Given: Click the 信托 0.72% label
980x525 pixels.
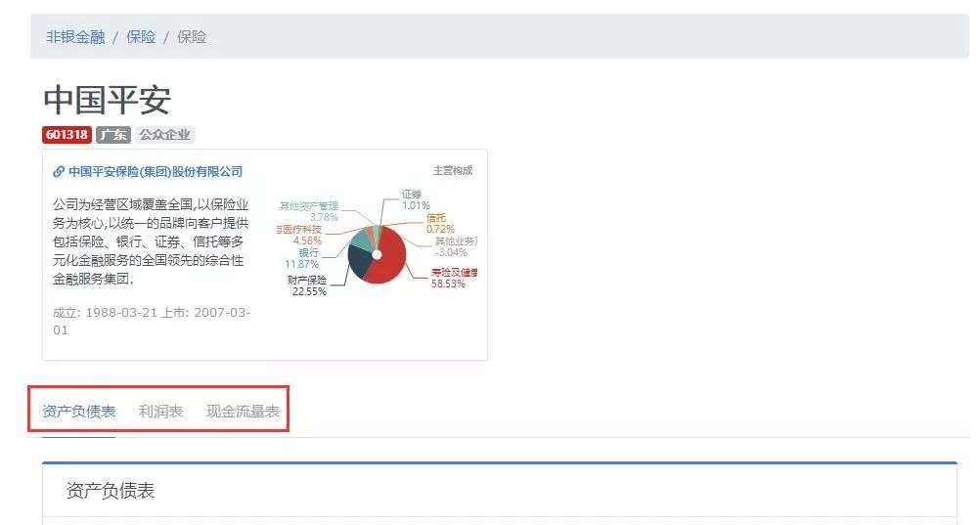Looking at the screenshot, I should pyautogui.click(x=440, y=223).
